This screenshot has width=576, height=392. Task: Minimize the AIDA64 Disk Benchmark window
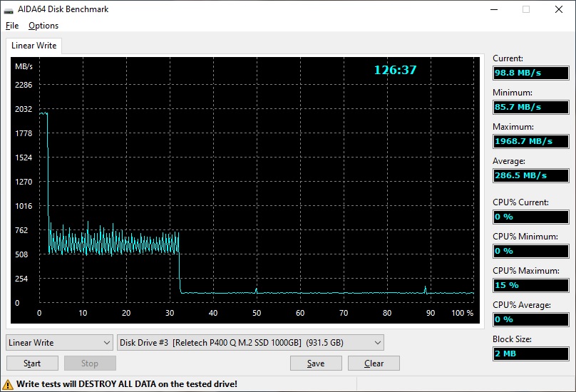tap(494, 9)
